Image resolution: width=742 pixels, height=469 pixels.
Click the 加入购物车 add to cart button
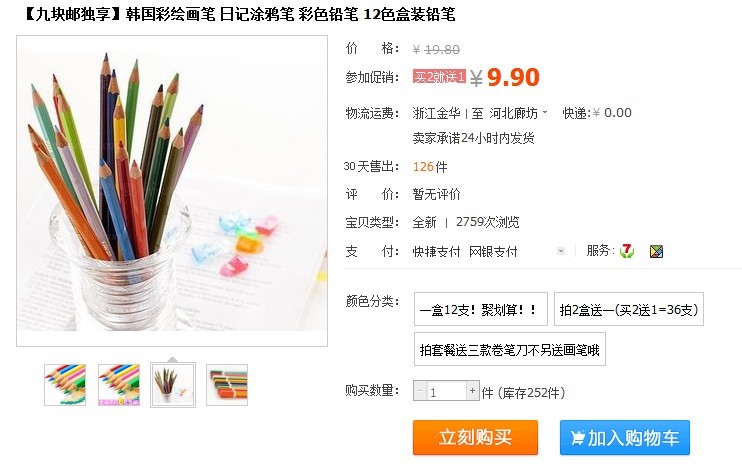pos(625,437)
